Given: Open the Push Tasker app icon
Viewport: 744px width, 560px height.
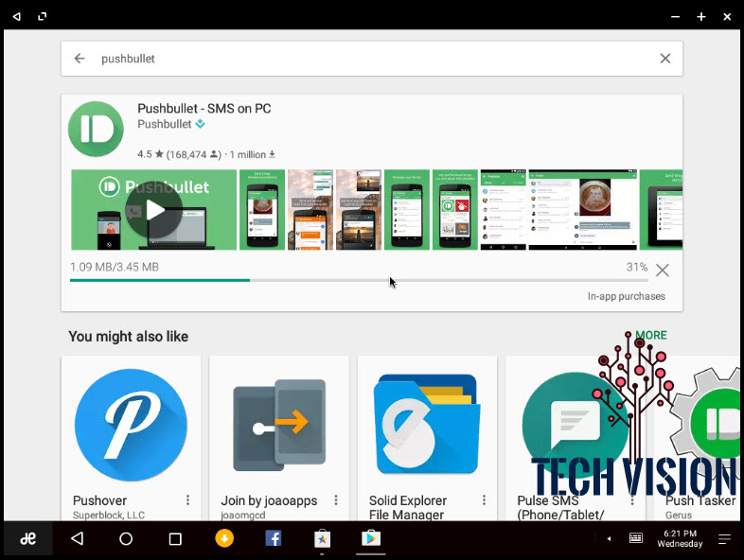Looking at the screenshot, I should tap(707, 425).
